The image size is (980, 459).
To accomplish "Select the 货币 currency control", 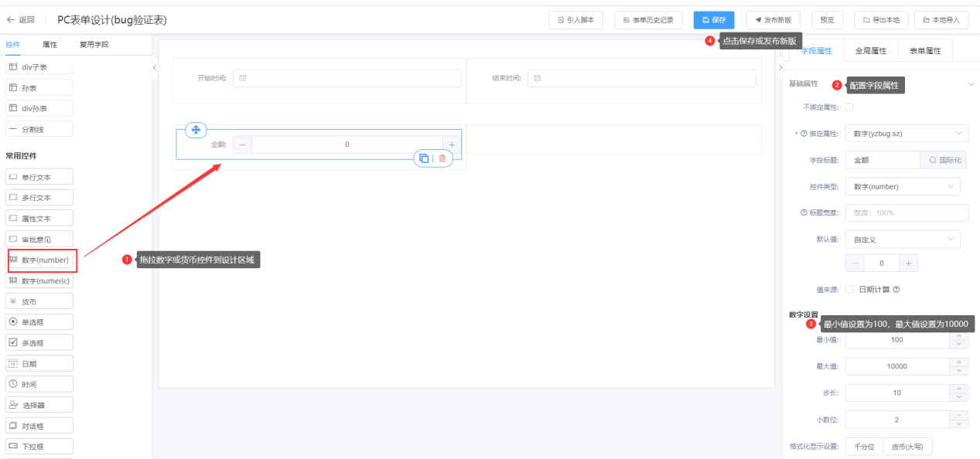I will 39,301.
